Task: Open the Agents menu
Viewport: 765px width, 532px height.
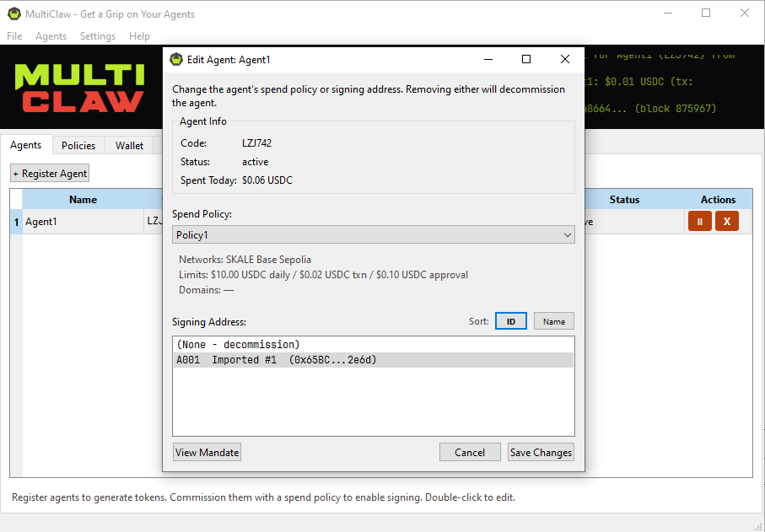Action: pyautogui.click(x=51, y=35)
